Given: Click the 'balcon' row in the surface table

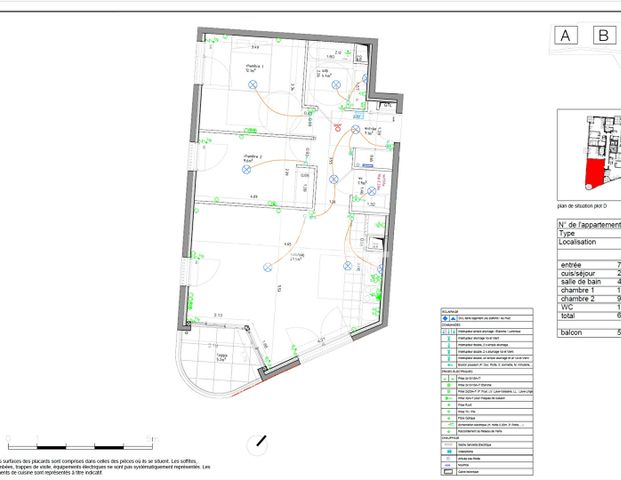Looking at the screenshot, I should (589, 332).
